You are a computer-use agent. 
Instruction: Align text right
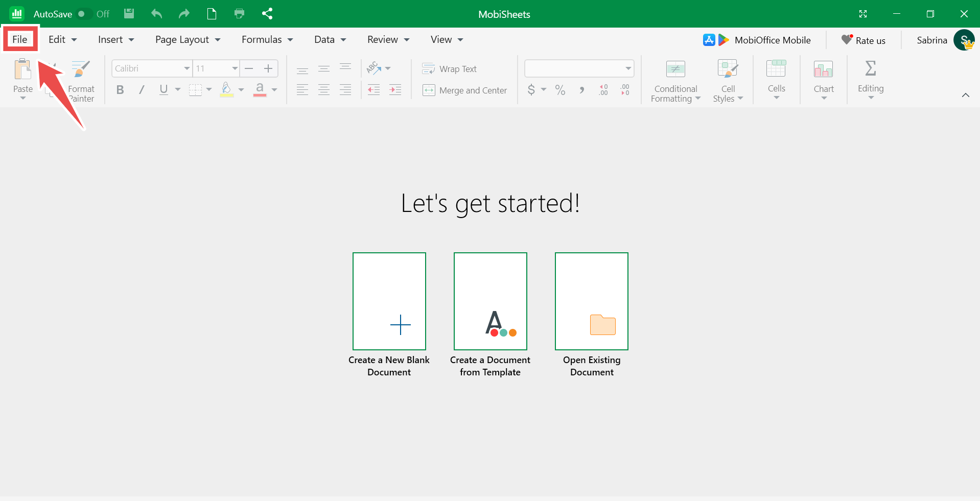click(x=345, y=90)
